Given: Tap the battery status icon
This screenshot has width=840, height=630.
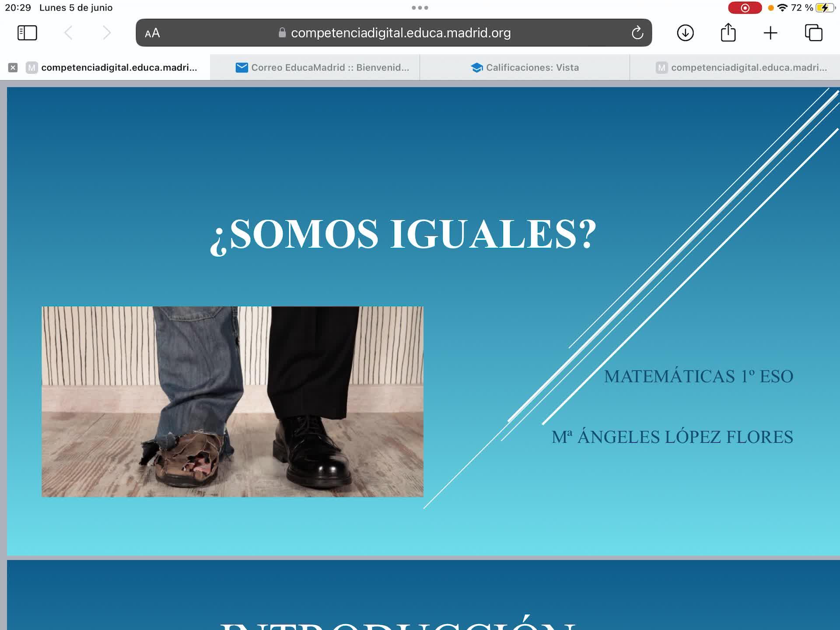Looking at the screenshot, I should 825,8.
